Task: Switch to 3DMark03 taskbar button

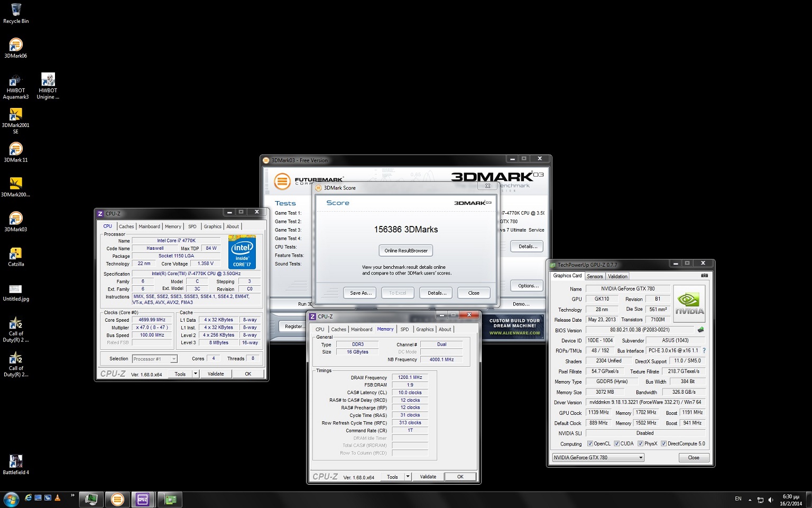Action: pyautogui.click(x=117, y=499)
